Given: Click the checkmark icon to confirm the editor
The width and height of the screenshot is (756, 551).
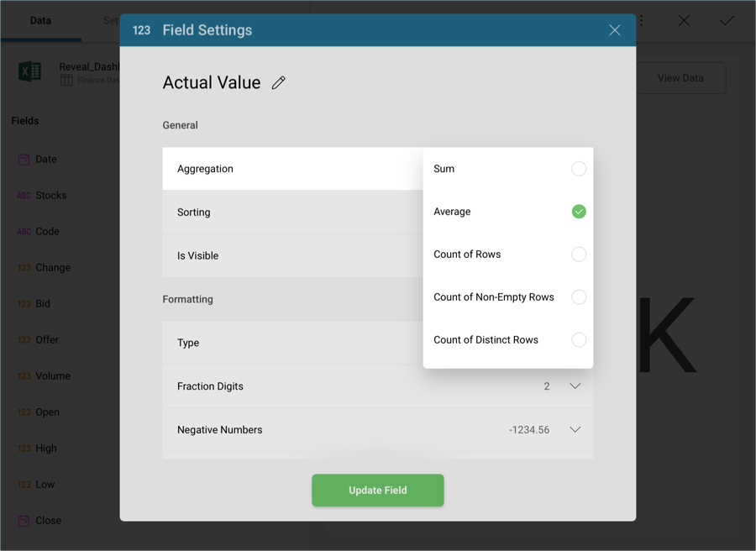Looking at the screenshot, I should [727, 20].
